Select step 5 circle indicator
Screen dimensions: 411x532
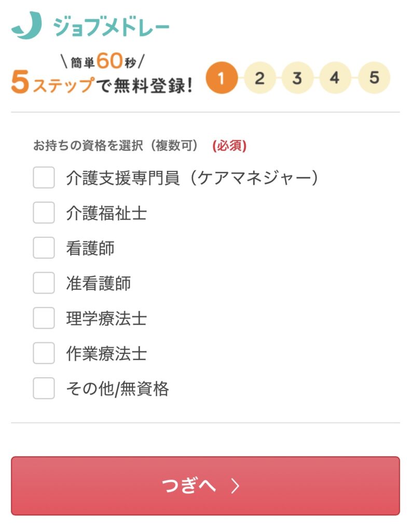click(x=374, y=78)
